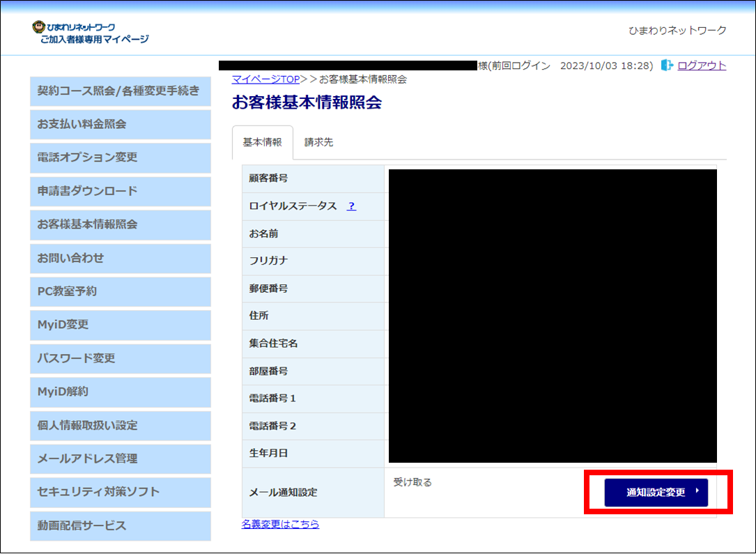
Task: Click the お名前 row label
Action: [x=264, y=234]
